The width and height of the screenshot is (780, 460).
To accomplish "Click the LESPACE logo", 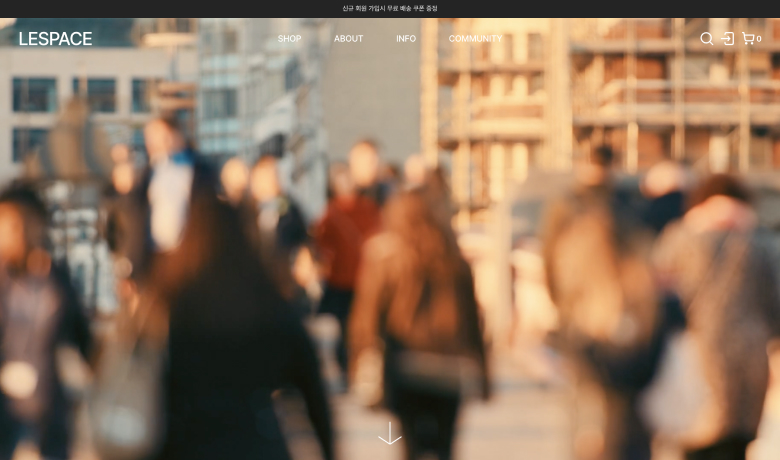I will pos(55,39).
